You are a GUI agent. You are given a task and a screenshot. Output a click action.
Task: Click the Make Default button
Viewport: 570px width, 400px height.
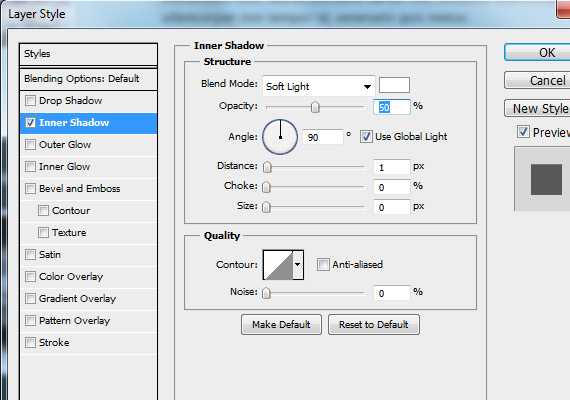(x=281, y=324)
